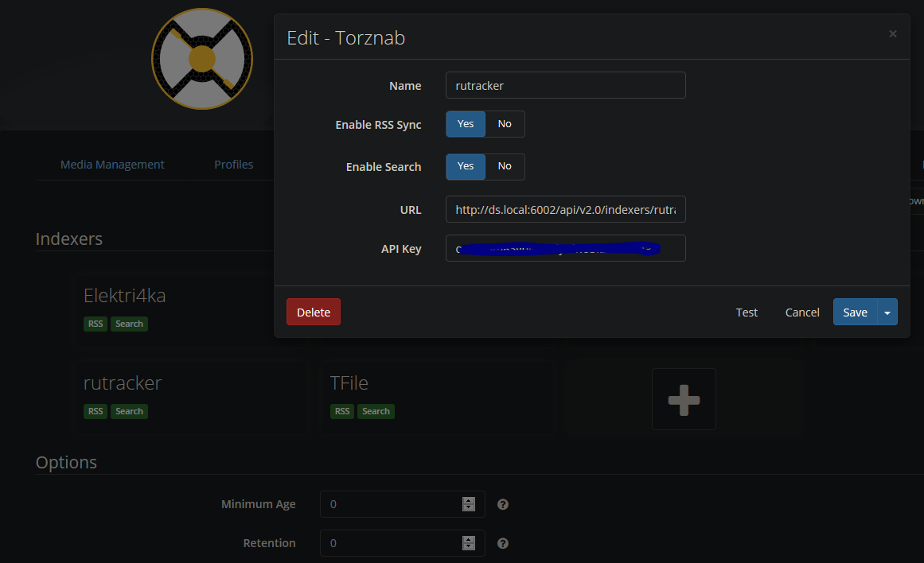
Task: Click into the Name field
Action: (566, 85)
